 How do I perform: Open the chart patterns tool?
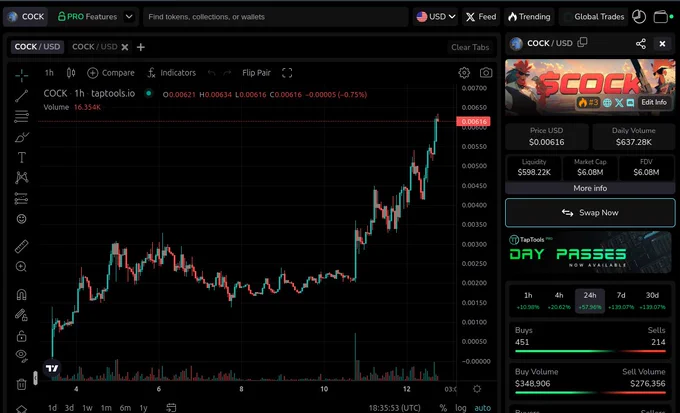[21, 177]
